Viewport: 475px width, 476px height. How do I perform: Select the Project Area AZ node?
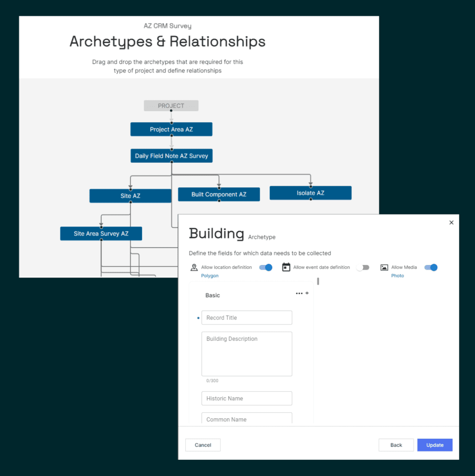click(171, 129)
